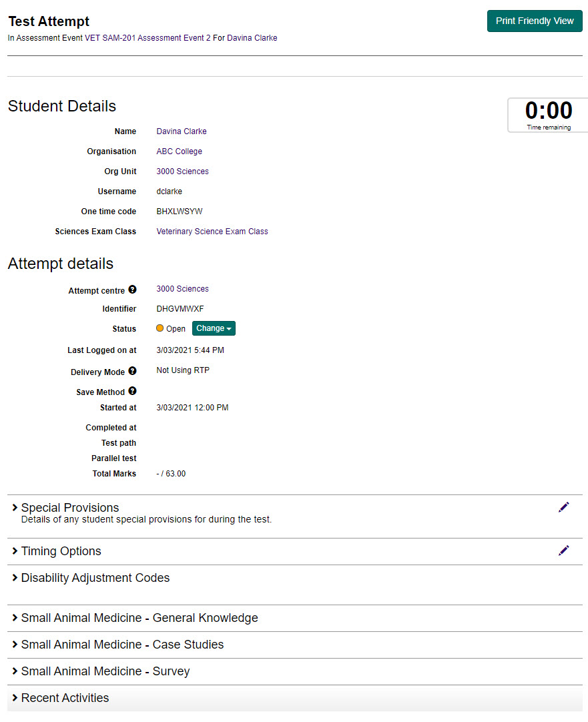
Task: Open the Change status dropdown
Action: (214, 328)
